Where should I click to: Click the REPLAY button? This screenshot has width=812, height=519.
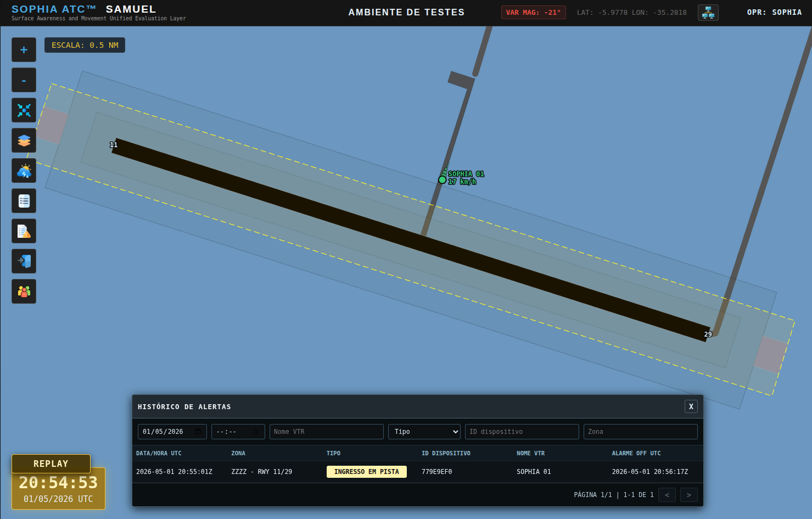coord(51,464)
